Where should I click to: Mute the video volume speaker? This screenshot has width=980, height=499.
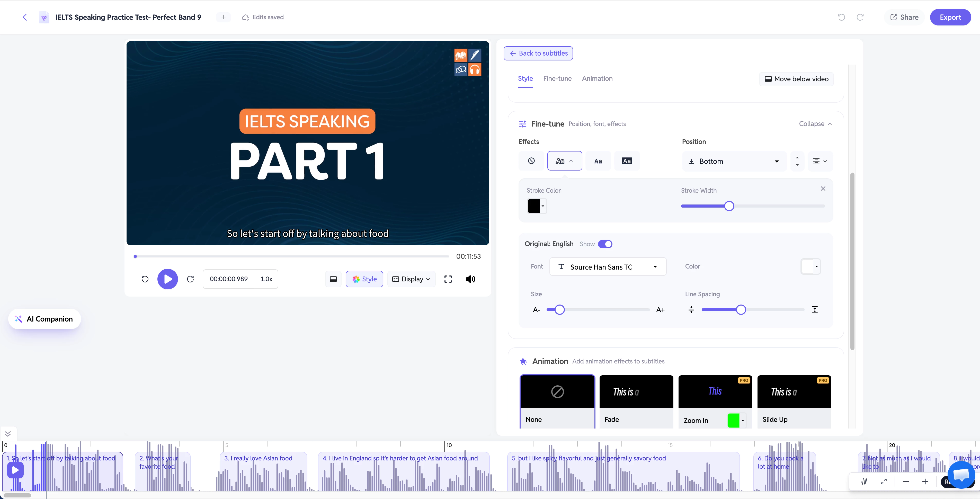[x=471, y=279]
